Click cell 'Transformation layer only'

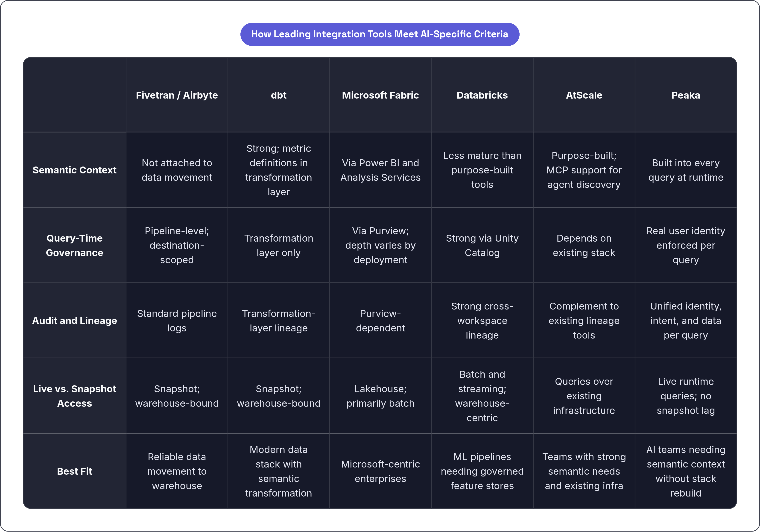click(279, 245)
